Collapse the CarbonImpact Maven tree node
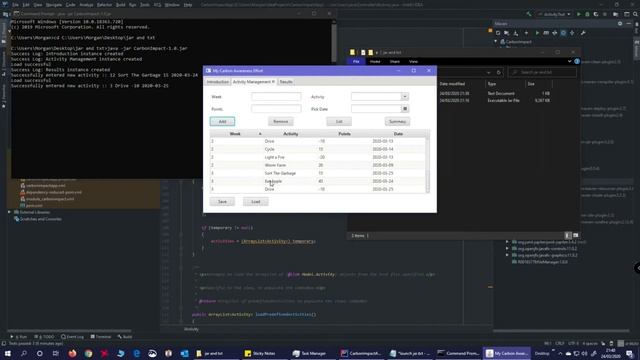This screenshot has width=640, height=360. pyautogui.click(x=496, y=42)
